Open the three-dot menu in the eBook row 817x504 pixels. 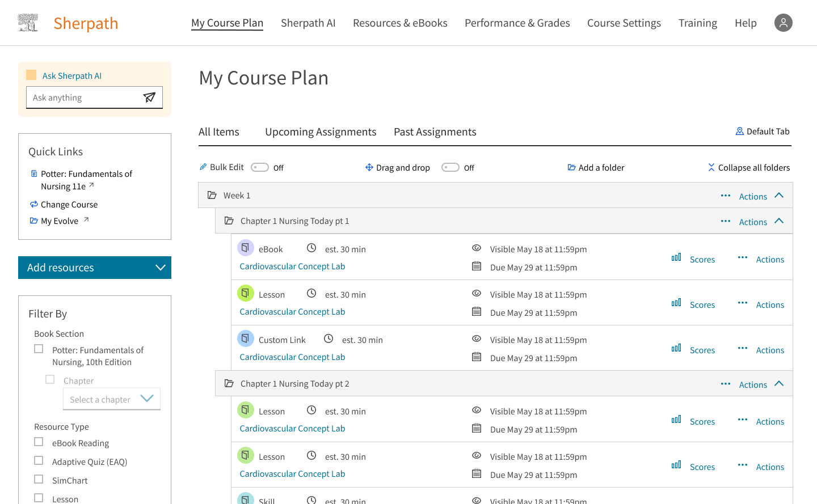743,257
